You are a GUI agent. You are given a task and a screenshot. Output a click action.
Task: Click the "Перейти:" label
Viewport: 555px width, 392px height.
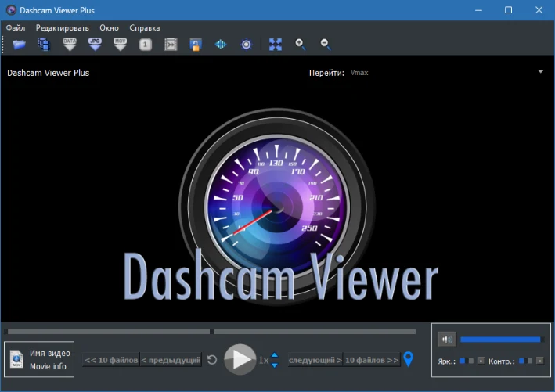(x=326, y=73)
